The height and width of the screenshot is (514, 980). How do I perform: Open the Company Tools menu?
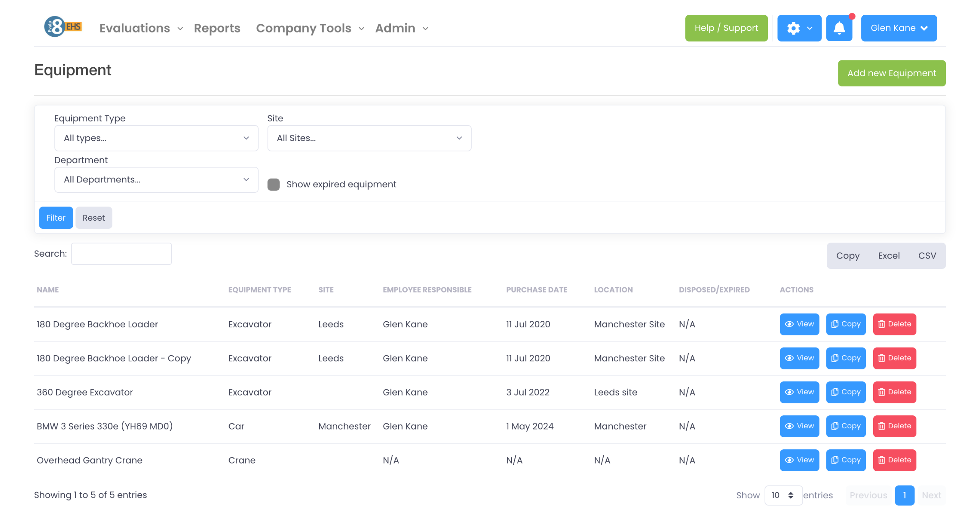[x=309, y=28]
